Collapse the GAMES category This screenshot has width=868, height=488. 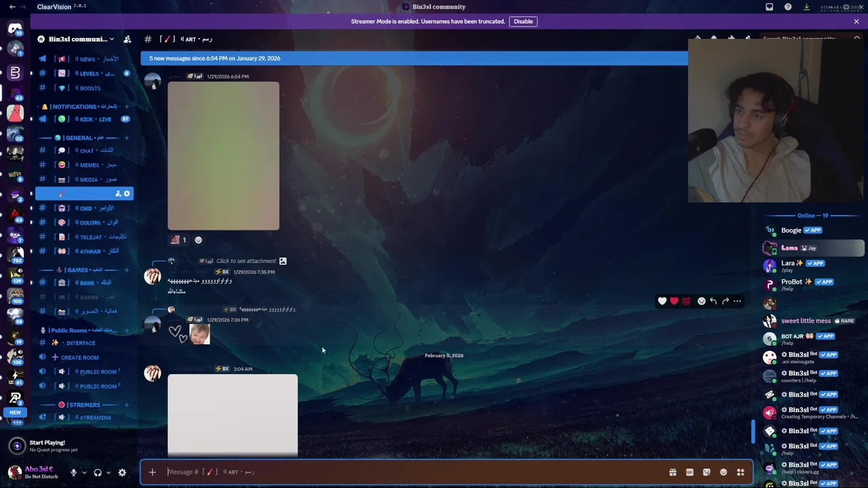[x=79, y=270]
